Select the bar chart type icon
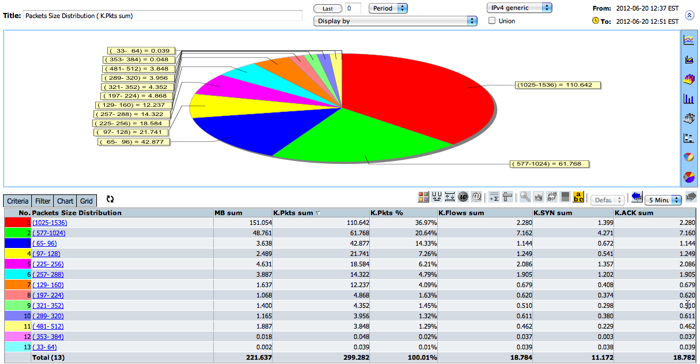 pos(689,99)
